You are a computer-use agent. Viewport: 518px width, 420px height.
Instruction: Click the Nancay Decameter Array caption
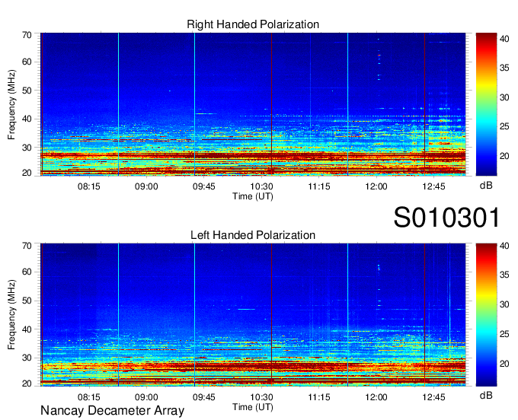pyautogui.click(x=112, y=411)
